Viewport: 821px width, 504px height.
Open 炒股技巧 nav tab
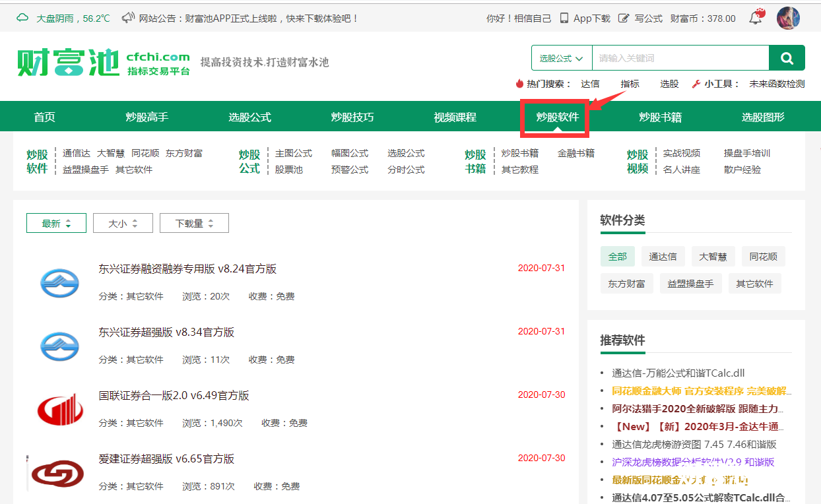tap(352, 117)
